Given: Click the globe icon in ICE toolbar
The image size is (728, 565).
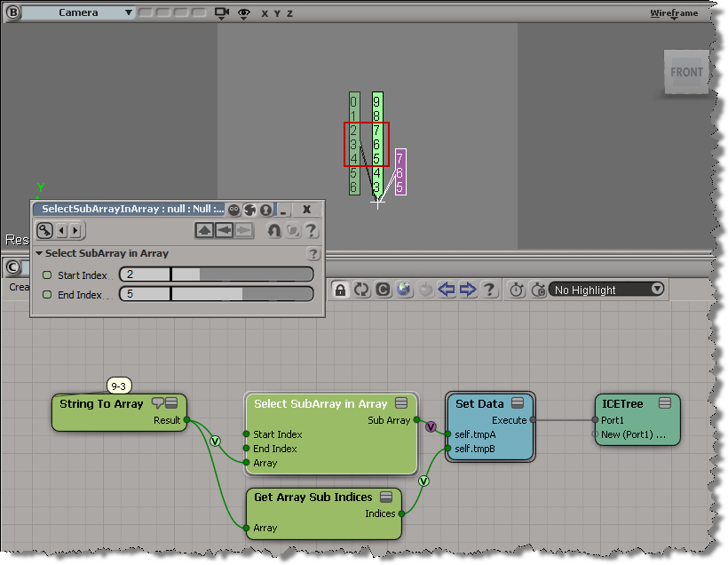Looking at the screenshot, I should 404,290.
